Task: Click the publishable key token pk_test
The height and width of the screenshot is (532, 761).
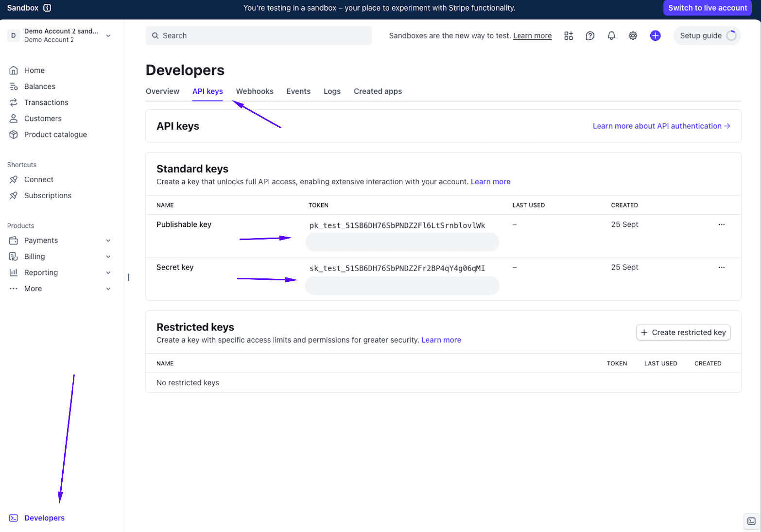Action: click(x=397, y=225)
